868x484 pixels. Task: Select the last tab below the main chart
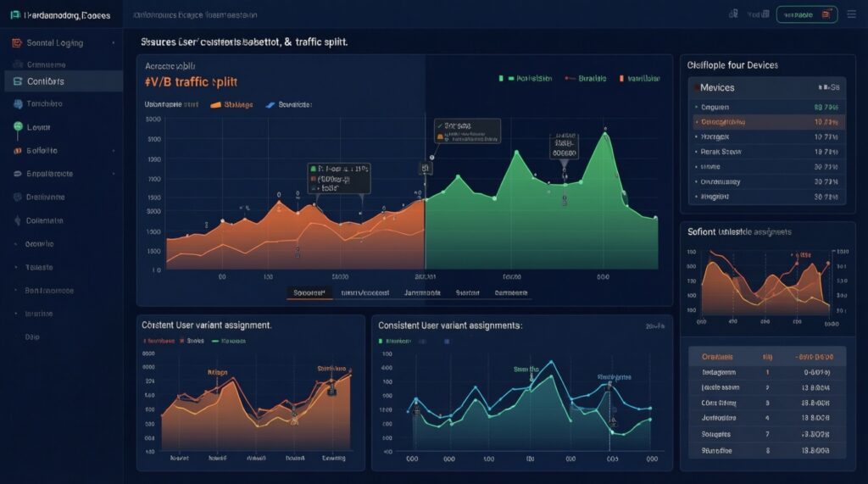[x=511, y=292]
